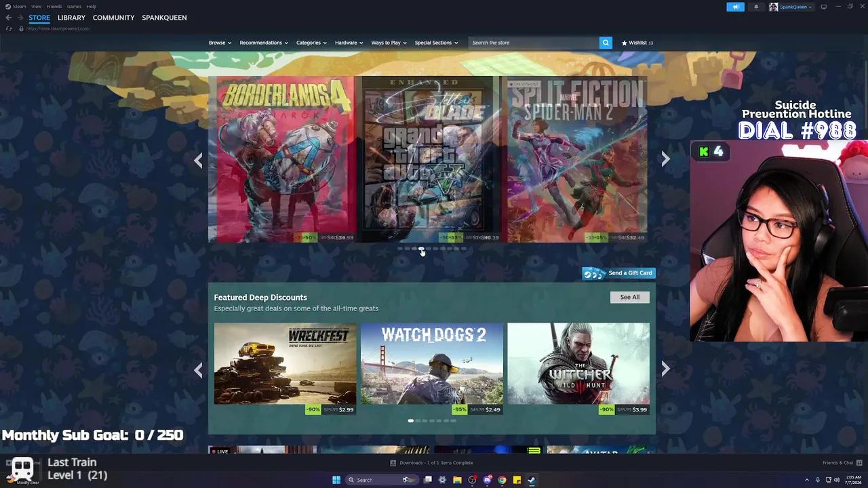Open the Friends menu

(x=54, y=7)
